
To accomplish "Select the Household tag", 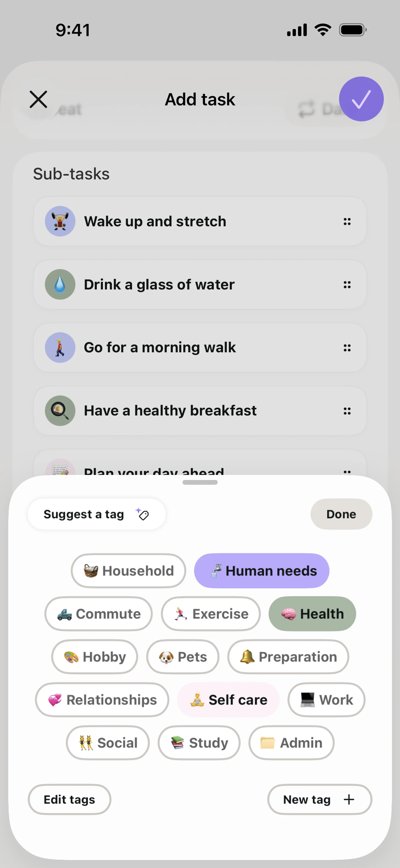I will (128, 571).
